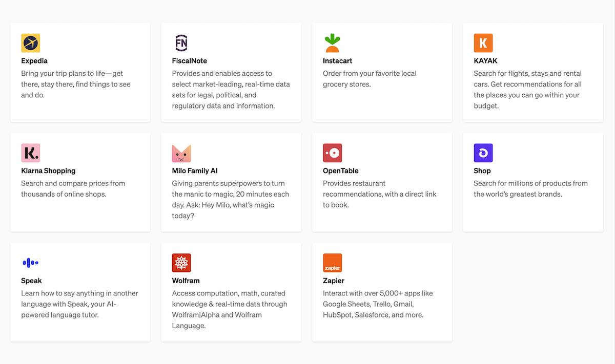This screenshot has width=615, height=364.
Task: Click the Instacart carrot icon
Action: point(332,43)
